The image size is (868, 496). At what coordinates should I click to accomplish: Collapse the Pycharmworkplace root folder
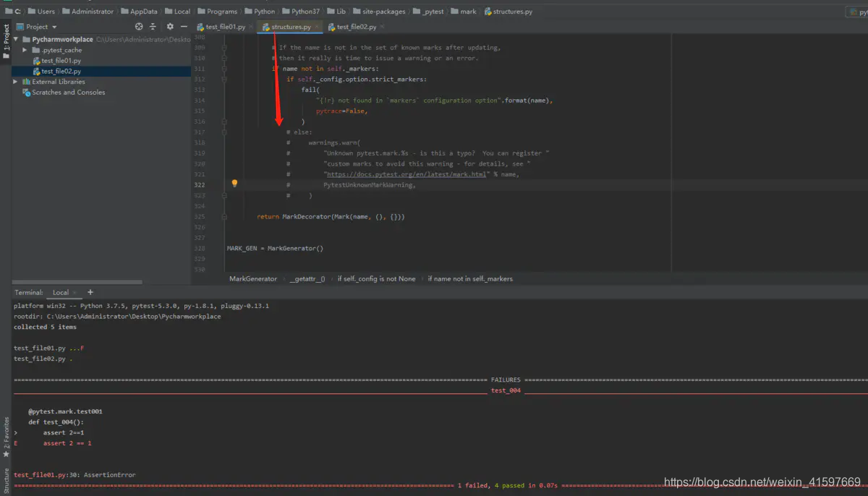point(16,40)
